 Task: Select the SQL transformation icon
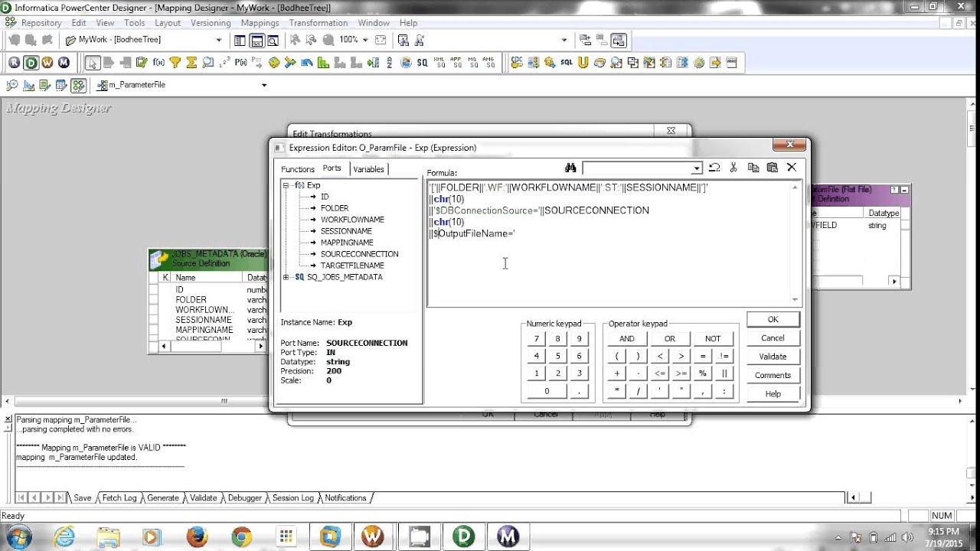566,63
